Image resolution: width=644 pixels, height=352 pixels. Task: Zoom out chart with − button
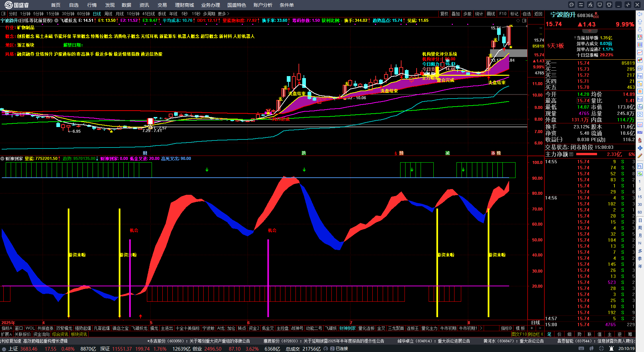tap(540, 328)
